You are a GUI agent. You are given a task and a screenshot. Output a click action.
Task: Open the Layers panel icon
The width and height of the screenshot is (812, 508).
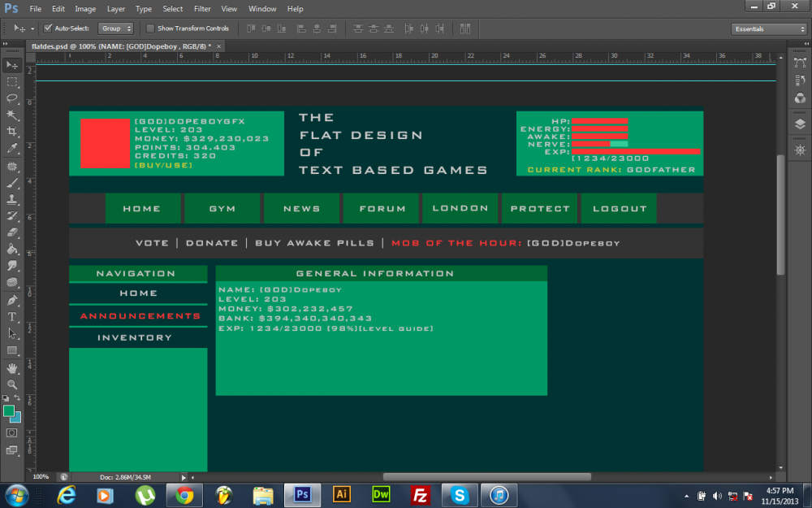pos(800,124)
